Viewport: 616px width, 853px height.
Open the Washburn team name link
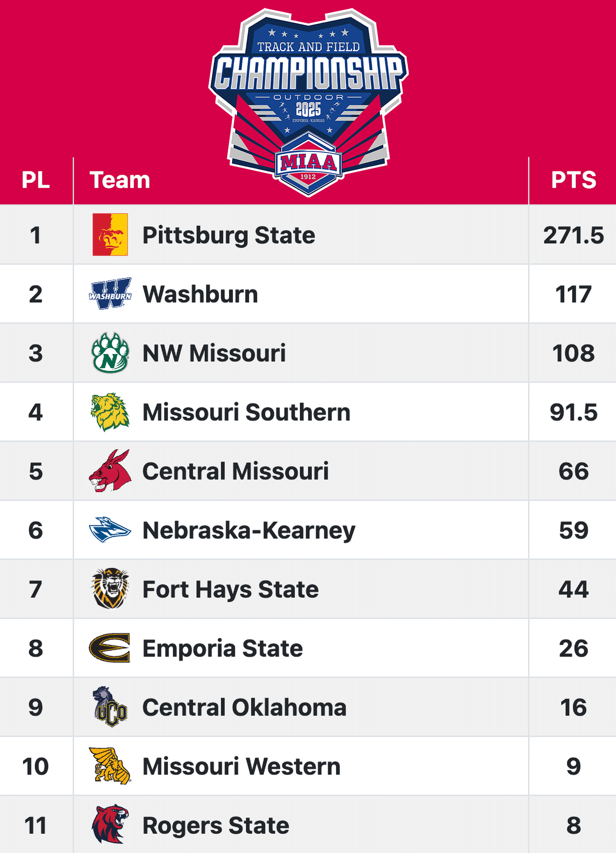coord(200,294)
